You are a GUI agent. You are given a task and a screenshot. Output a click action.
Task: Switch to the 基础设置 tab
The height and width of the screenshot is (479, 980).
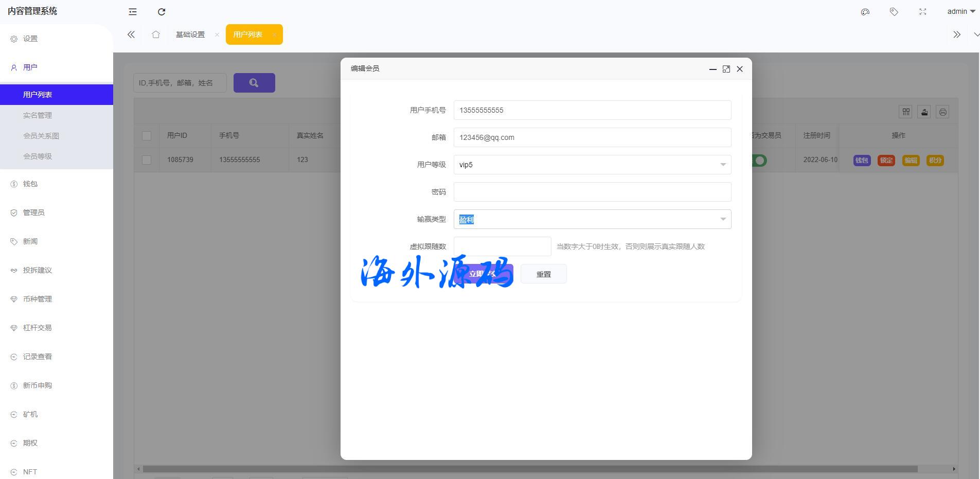click(x=190, y=34)
